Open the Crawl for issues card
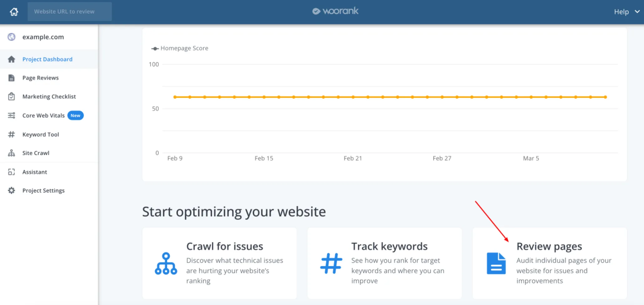This screenshot has height=305, width=644. (x=219, y=263)
